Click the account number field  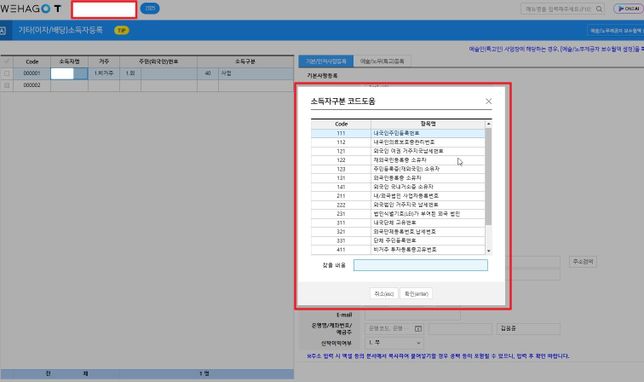(x=460, y=329)
